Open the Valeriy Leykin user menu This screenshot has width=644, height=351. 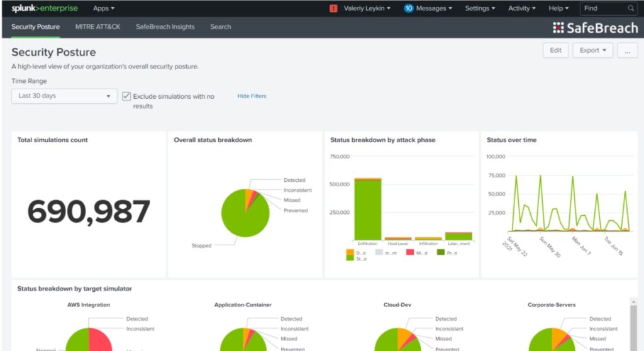point(367,9)
